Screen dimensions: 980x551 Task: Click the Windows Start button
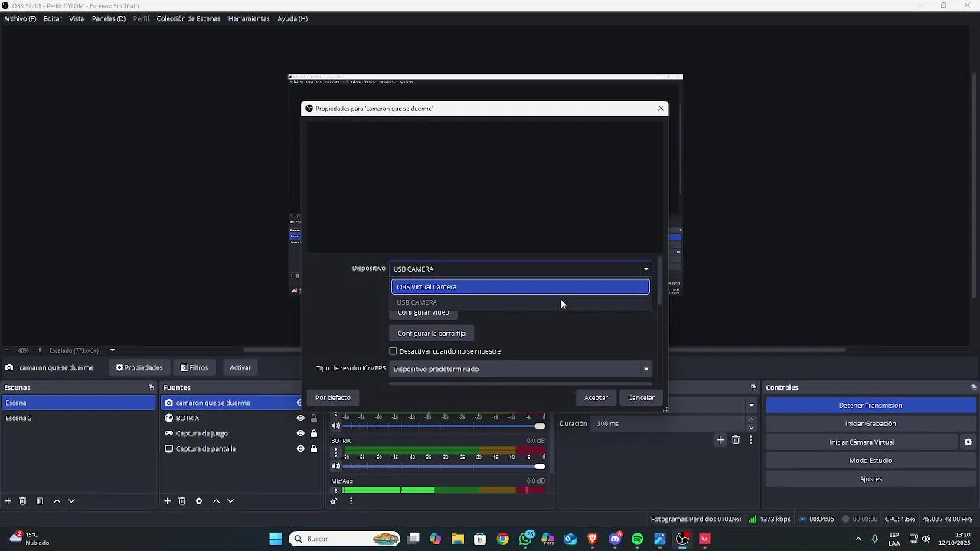coord(276,539)
